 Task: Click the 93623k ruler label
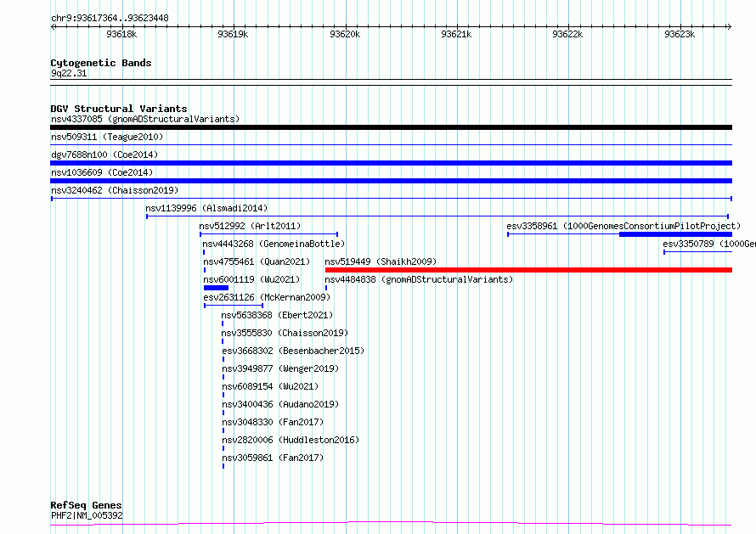click(680, 34)
